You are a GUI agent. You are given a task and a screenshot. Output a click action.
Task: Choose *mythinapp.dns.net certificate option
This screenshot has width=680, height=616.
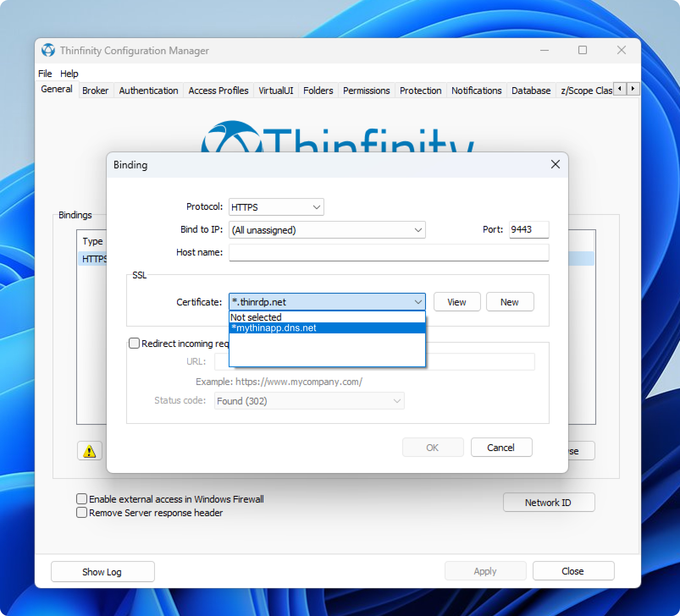327,328
